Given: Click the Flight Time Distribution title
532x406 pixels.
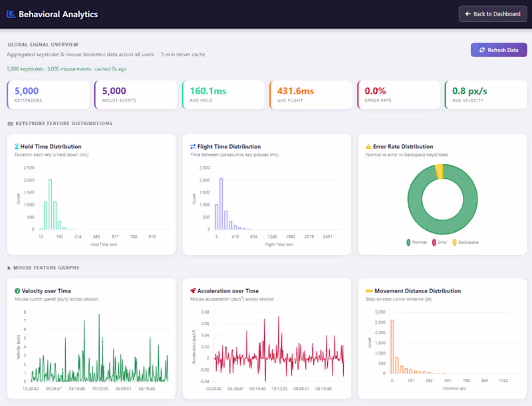Looking at the screenshot, I should pyautogui.click(x=229, y=146).
